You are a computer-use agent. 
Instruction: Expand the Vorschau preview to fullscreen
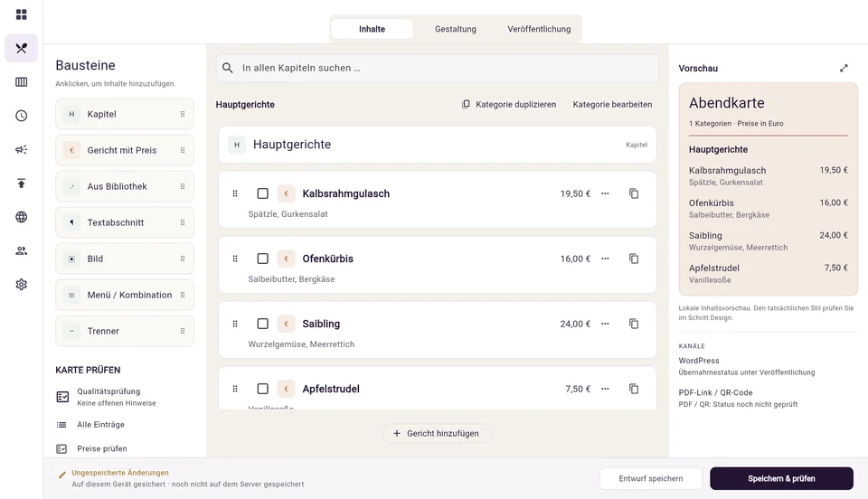[844, 68]
